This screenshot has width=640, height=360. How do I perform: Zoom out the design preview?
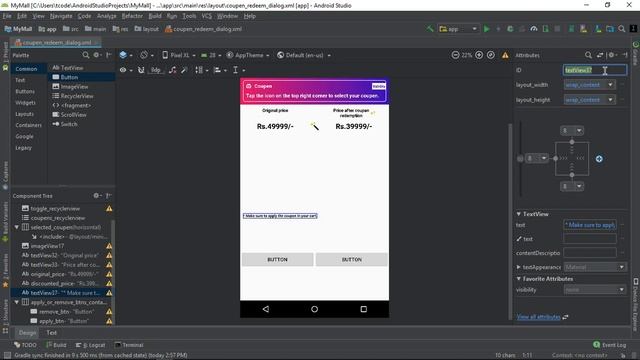tap(455, 55)
